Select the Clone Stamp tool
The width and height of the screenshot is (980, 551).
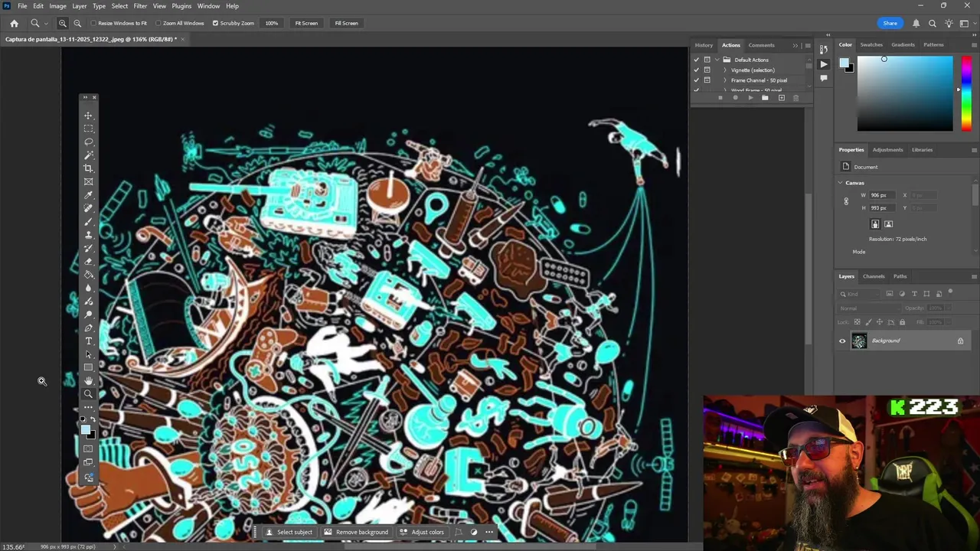click(89, 235)
